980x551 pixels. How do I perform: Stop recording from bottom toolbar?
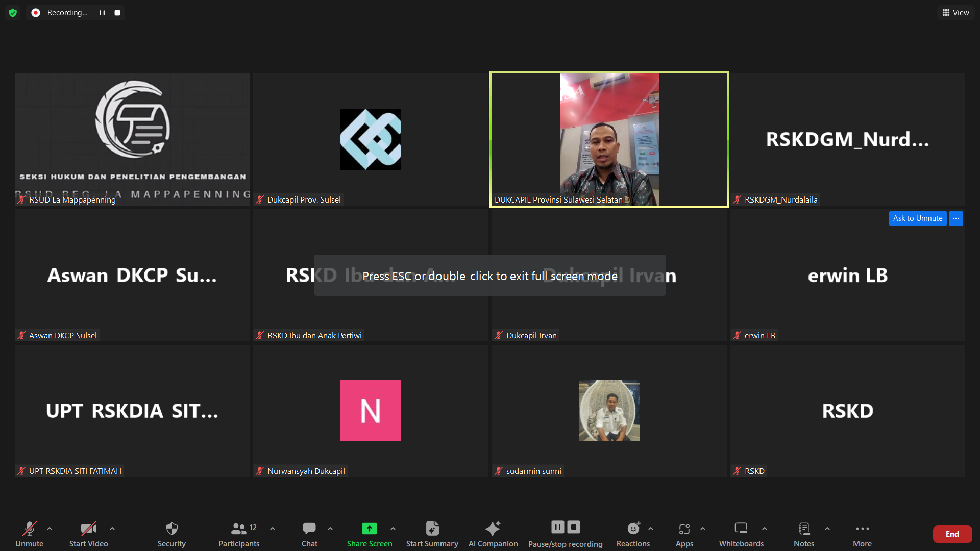574,527
